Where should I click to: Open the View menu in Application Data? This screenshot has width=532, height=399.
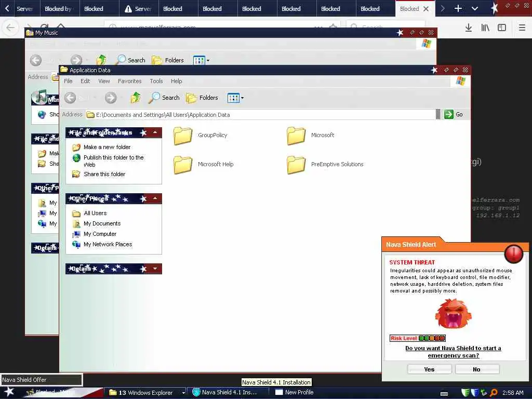(x=104, y=81)
